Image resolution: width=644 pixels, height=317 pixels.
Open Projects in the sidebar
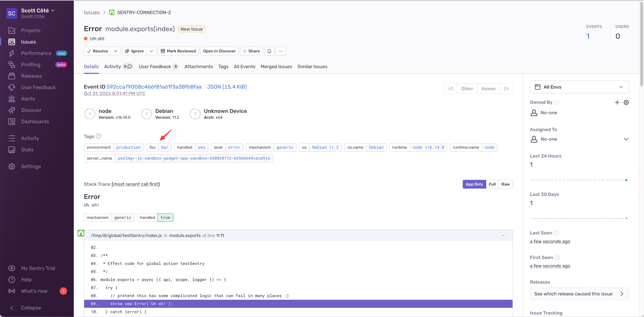pos(31,30)
